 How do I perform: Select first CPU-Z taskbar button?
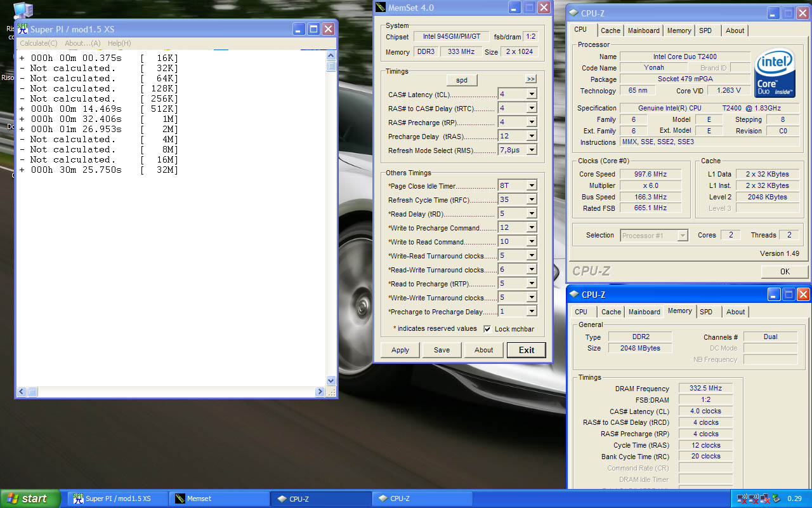321,498
